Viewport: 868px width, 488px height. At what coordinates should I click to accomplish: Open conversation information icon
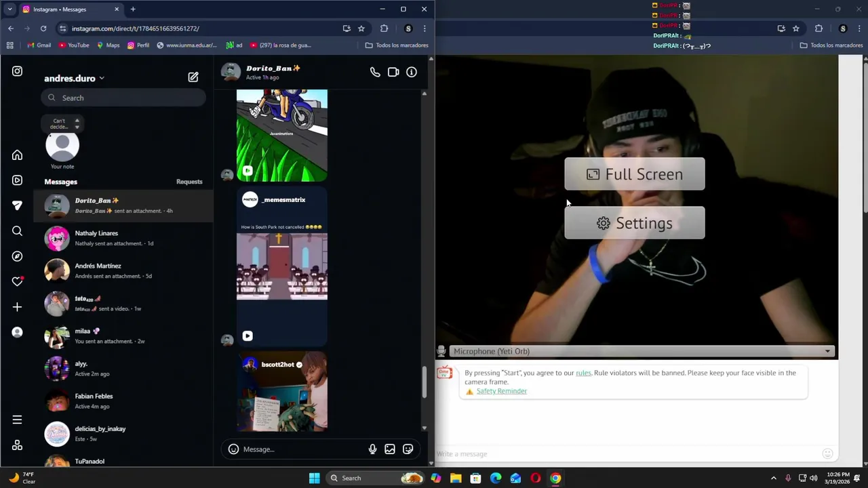click(x=412, y=72)
